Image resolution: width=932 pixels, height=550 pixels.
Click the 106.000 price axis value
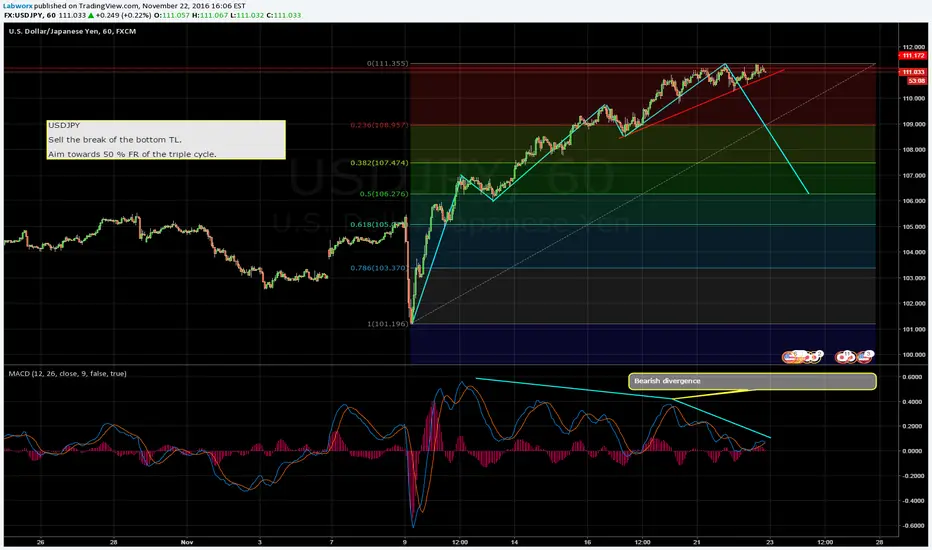tap(914, 201)
